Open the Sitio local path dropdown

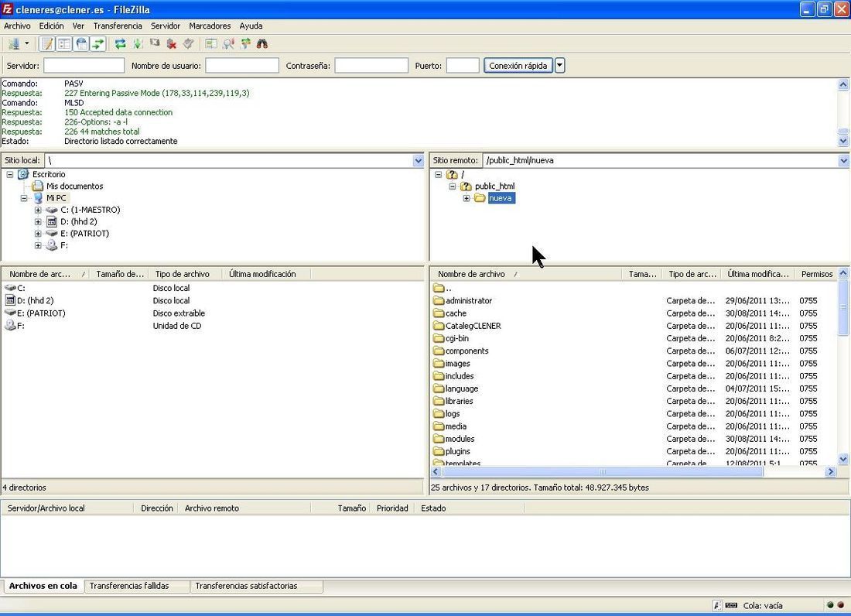pos(418,161)
